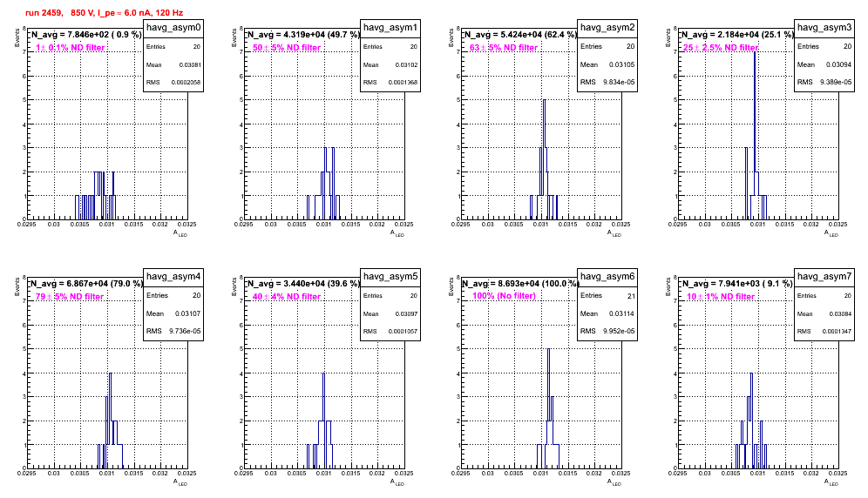Select the havg_asym3 stats box title
The width and height of the screenshot is (868, 498).
coord(824,28)
